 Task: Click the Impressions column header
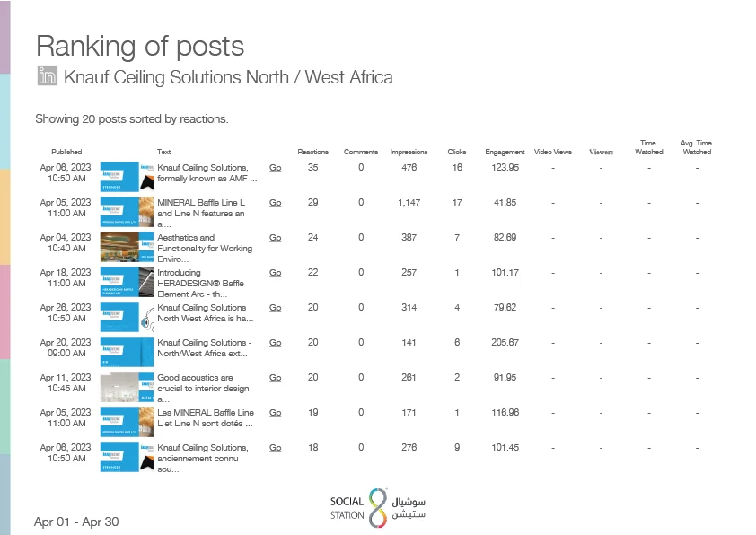click(409, 152)
